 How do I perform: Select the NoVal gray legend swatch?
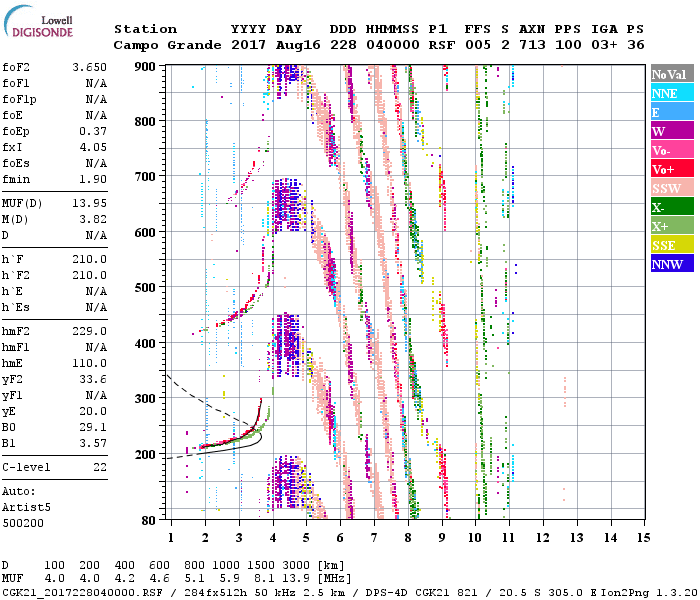672,74
